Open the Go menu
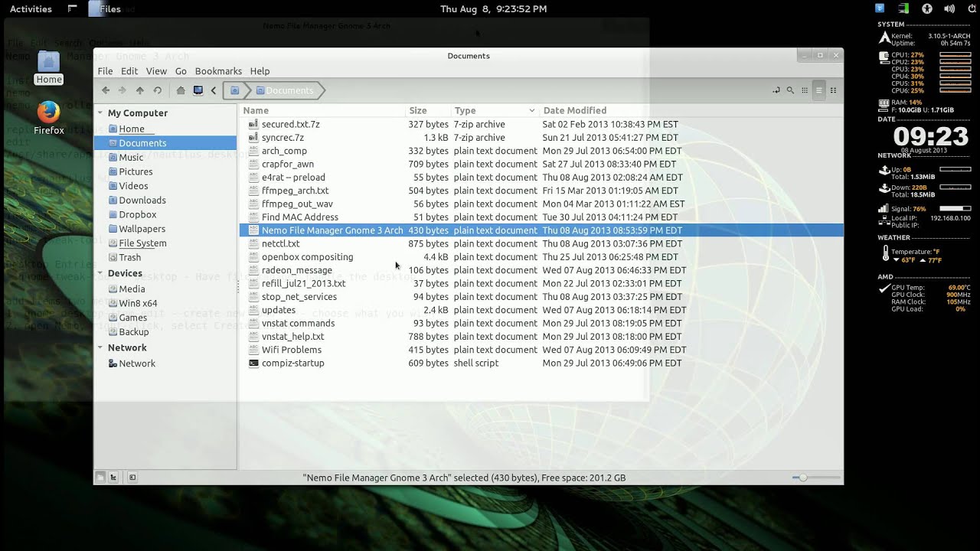980x551 pixels. click(181, 71)
